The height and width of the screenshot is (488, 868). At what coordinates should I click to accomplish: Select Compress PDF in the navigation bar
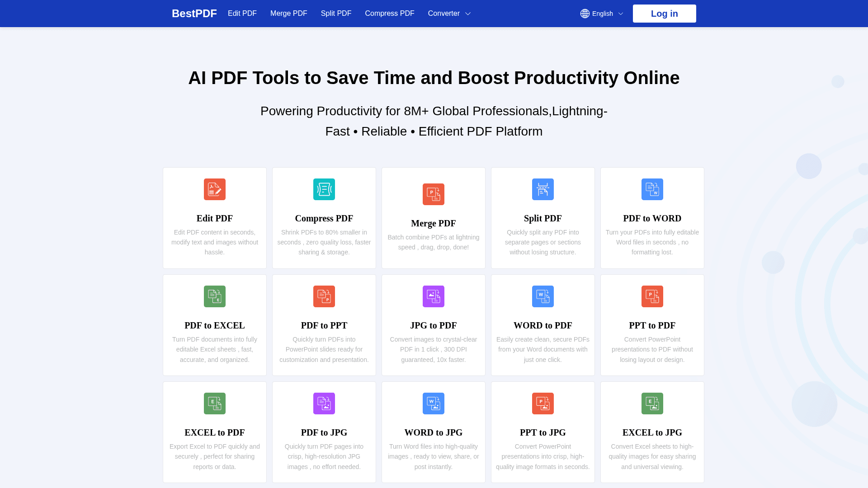(389, 14)
